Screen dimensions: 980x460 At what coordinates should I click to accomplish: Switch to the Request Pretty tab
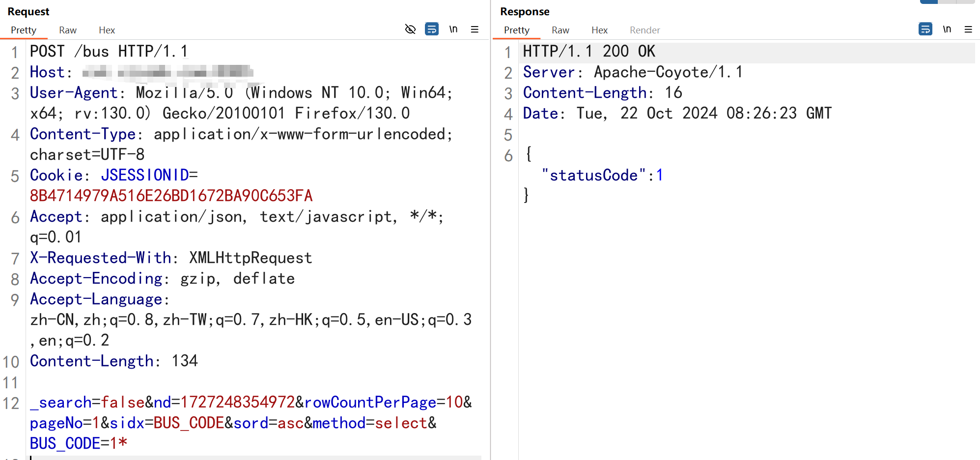coord(24,30)
